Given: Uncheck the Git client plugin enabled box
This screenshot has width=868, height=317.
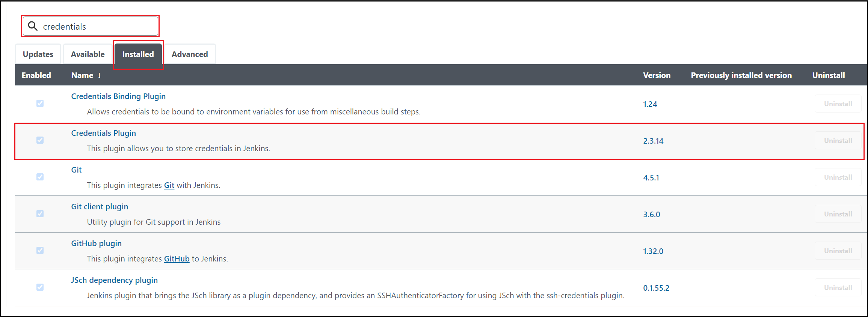Looking at the screenshot, I should (x=40, y=213).
